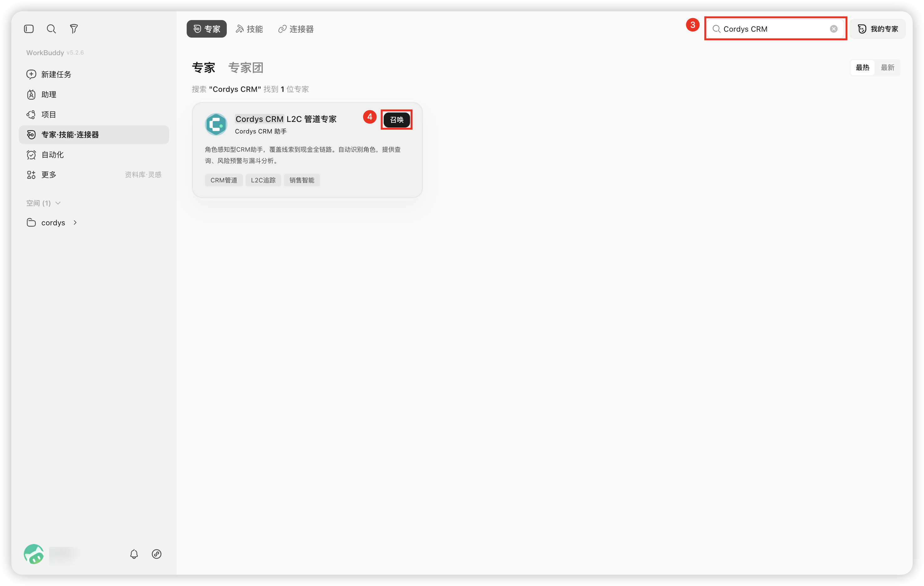
Task: Switch to the 连接器 tab
Action: click(x=296, y=29)
